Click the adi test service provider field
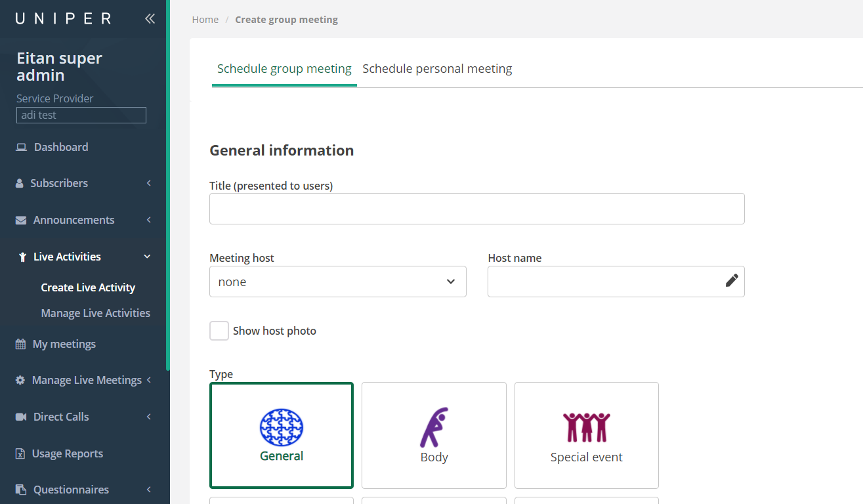Viewport: 863px width, 504px height. (81, 115)
